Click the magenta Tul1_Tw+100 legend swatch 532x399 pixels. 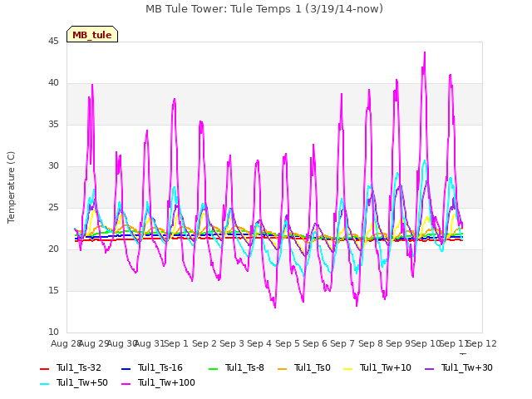pyautogui.click(x=126, y=384)
